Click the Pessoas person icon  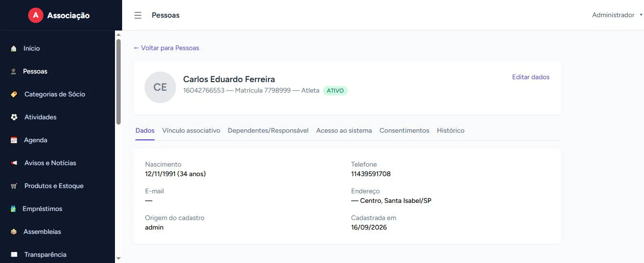(14, 71)
